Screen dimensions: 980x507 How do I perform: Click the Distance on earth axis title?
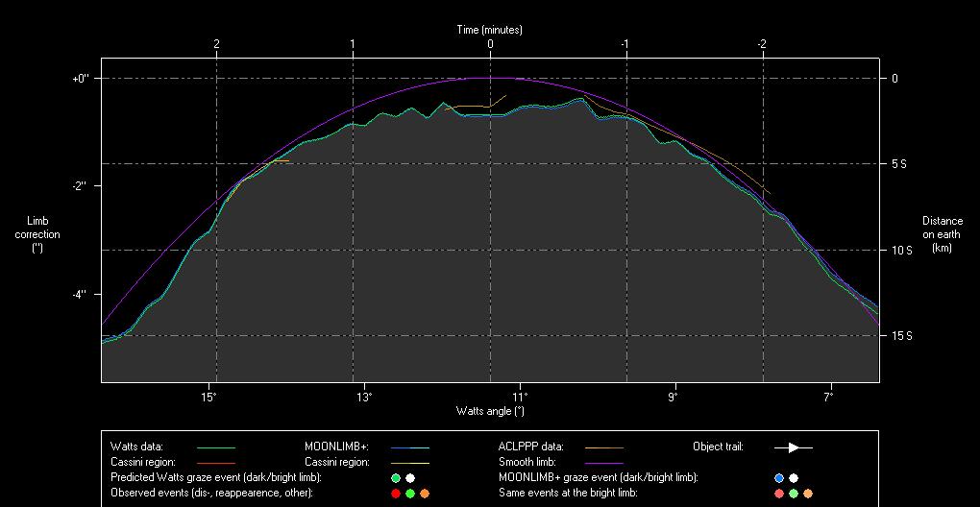(x=942, y=234)
